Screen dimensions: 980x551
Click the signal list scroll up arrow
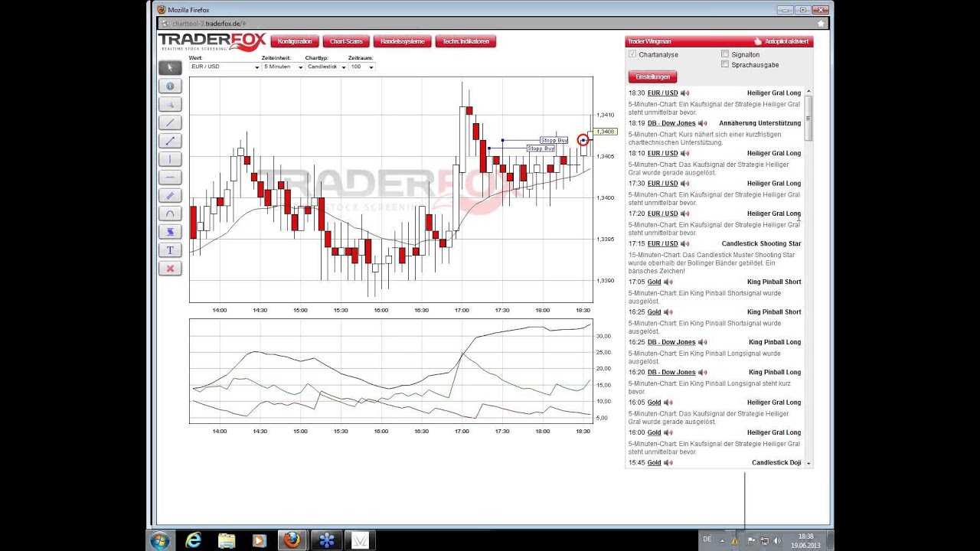click(x=808, y=93)
